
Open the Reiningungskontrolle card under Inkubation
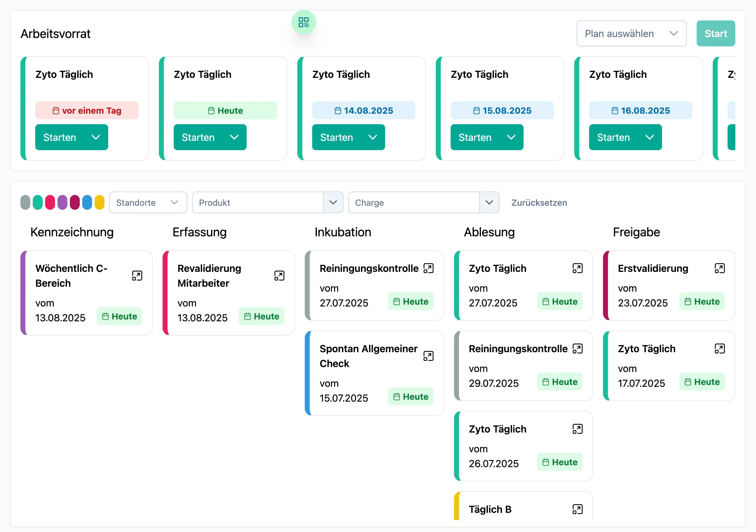pyautogui.click(x=428, y=268)
